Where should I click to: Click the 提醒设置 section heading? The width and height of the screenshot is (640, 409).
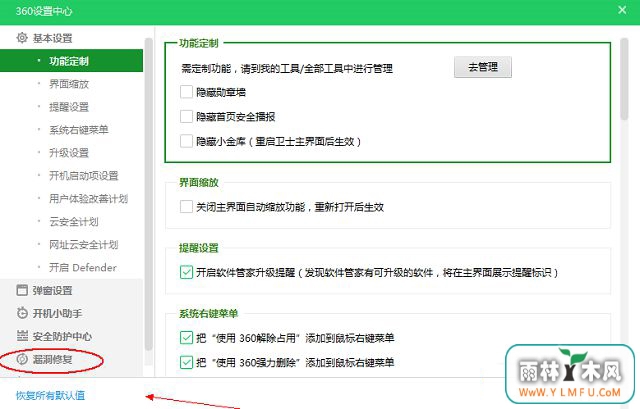pos(199,248)
